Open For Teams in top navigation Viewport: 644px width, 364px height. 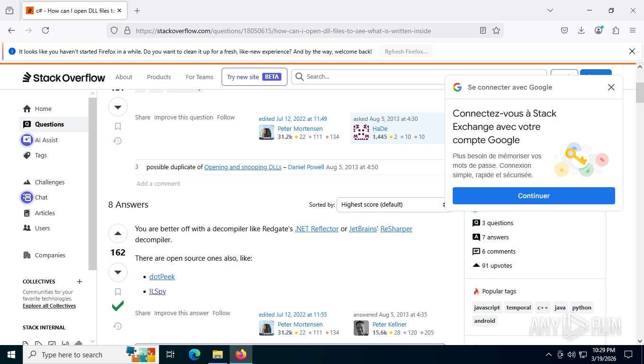(199, 77)
